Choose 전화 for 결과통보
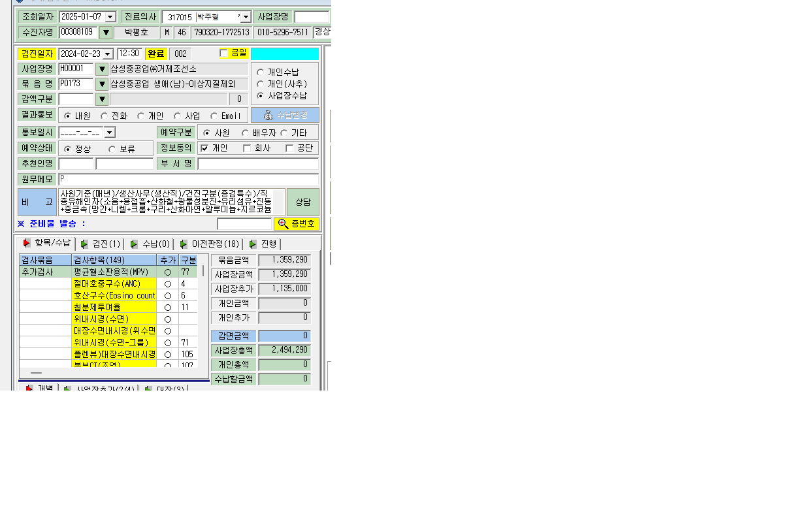 click(x=105, y=116)
